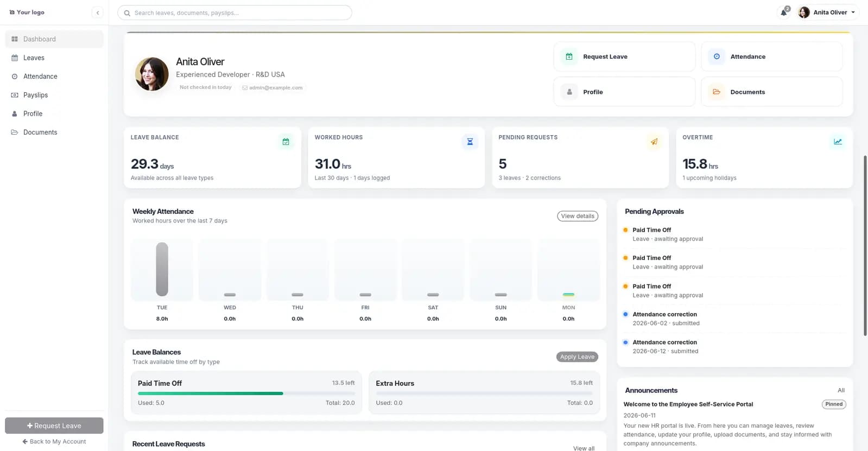Click the Dashboard grid icon in sidebar
Image resolution: width=868 pixels, height=451 pixels.
coord(15,39)
